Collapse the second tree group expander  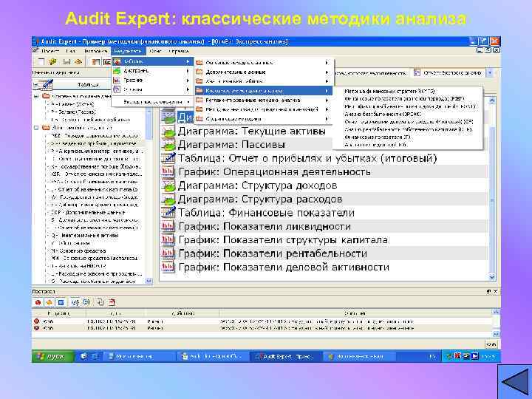[36, 128]
